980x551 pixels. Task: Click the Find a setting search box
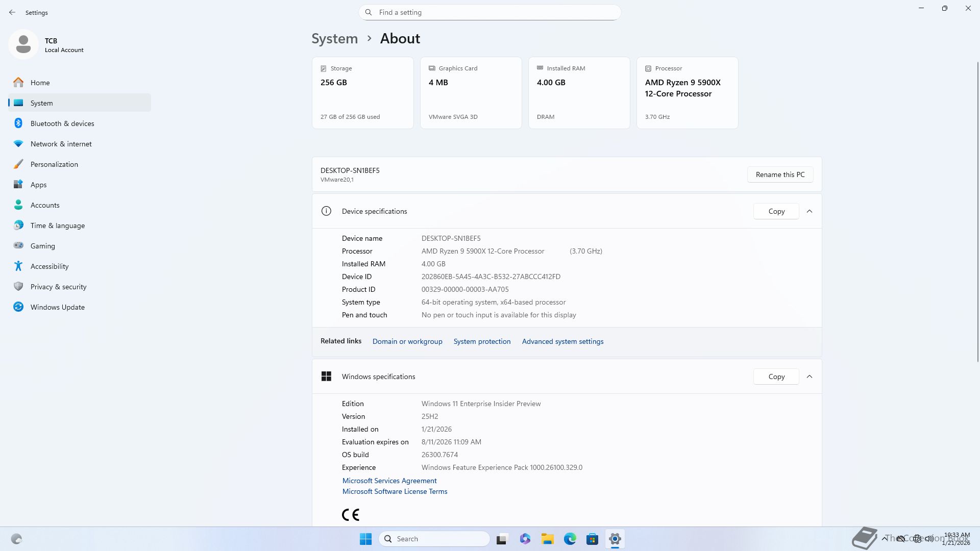pyautogui.click(x=490, y=12)
